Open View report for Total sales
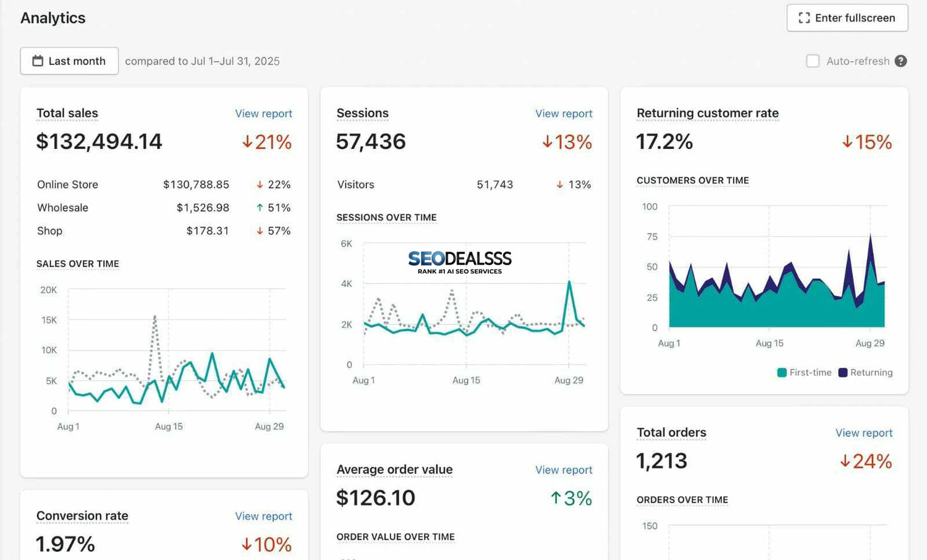927x560 pixels. click(264, 114)
